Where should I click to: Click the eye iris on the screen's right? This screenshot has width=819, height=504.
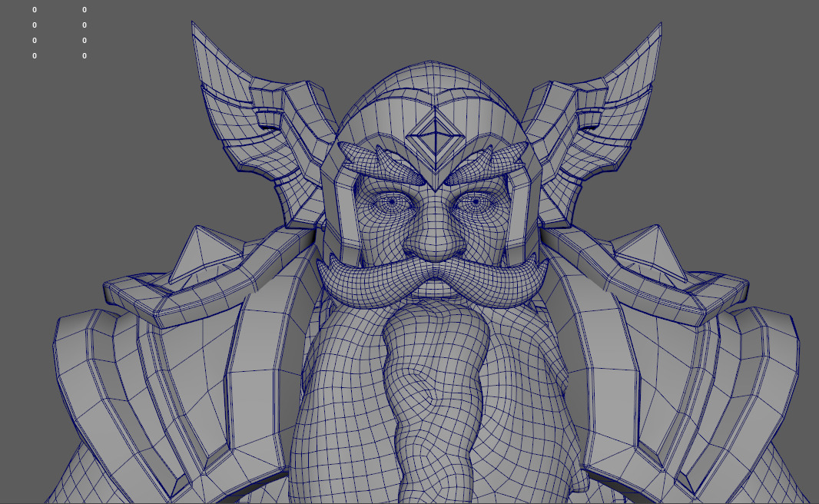tap(476, 201)
